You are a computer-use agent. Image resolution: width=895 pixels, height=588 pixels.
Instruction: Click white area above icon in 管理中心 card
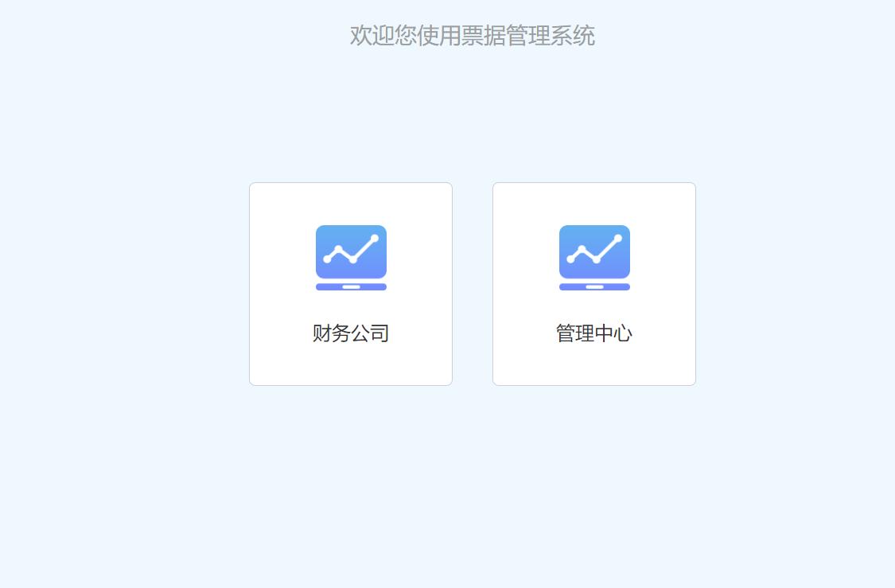click(594, 204)
